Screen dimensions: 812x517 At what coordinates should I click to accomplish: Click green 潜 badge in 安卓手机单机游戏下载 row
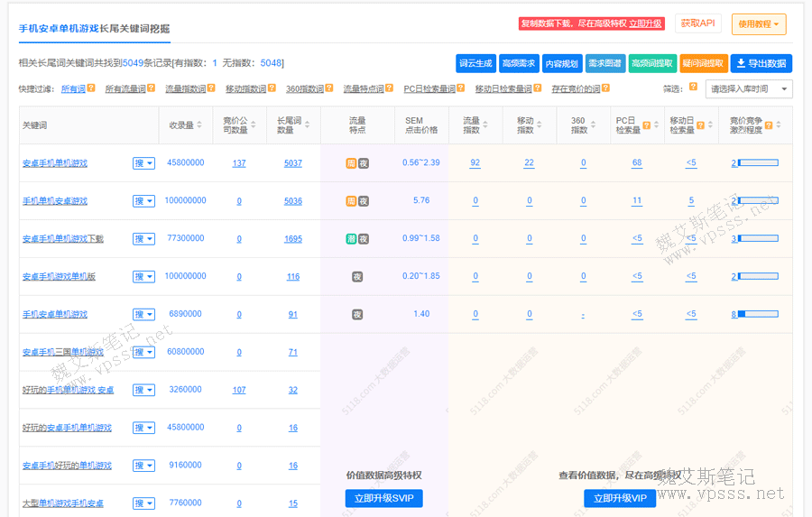coord(351,239)
